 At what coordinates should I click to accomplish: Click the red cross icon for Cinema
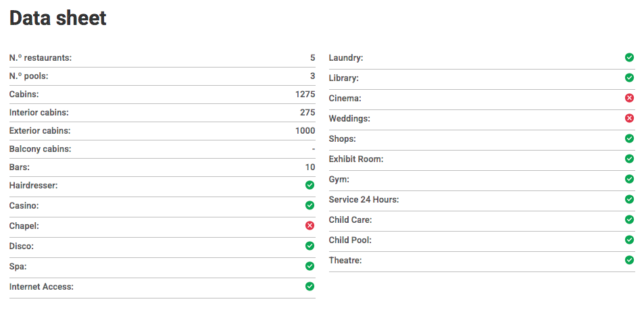[629, 98]
